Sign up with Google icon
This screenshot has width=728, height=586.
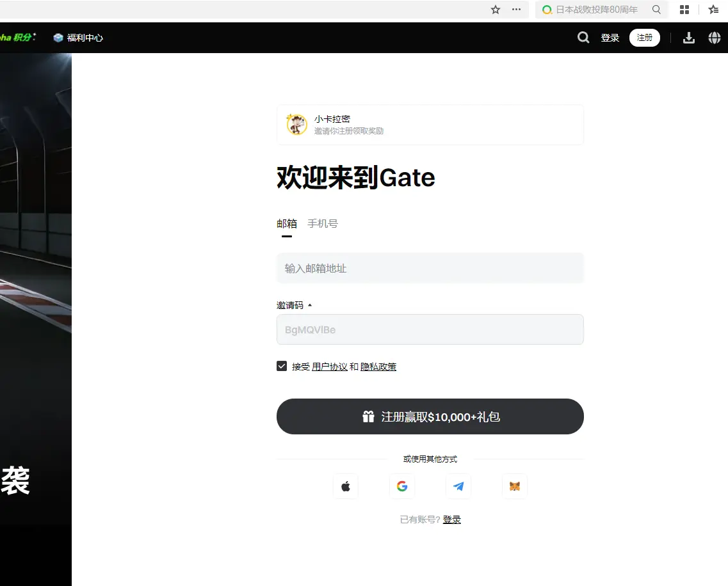[x=402, y=486]
